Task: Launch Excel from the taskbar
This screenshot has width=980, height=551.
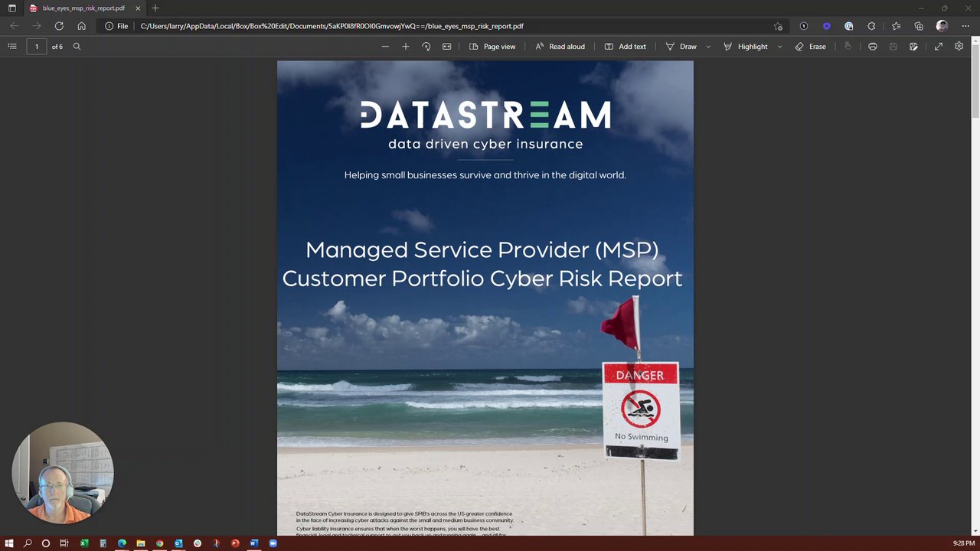Action: tap(84, 543)
